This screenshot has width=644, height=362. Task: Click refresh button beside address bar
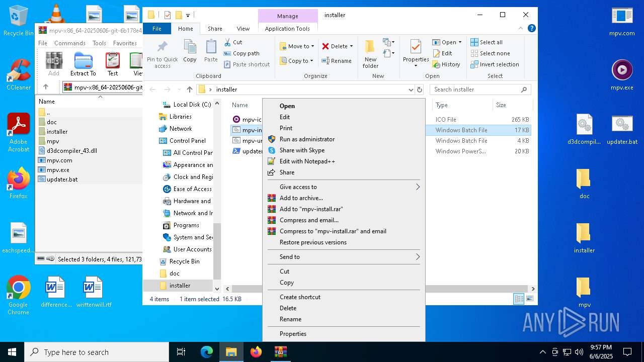(420, 89)
